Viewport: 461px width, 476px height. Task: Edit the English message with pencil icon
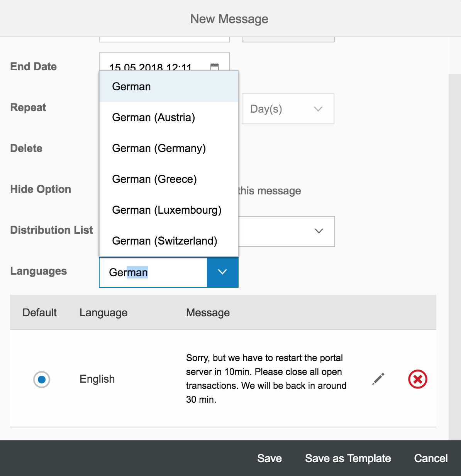[378, 379]
